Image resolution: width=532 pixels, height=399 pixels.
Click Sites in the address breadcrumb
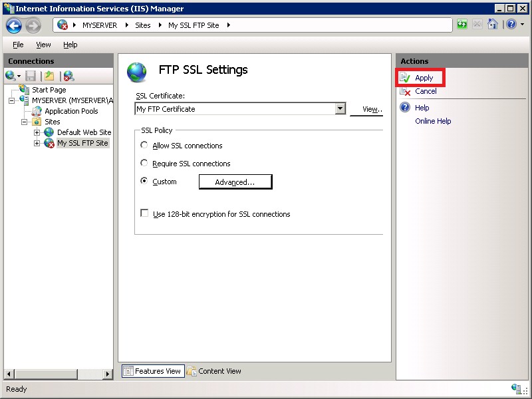[x=143, y=25]
